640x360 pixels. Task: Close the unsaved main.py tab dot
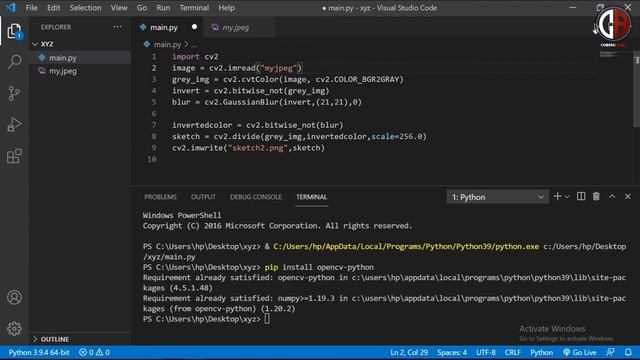[194, 27]
